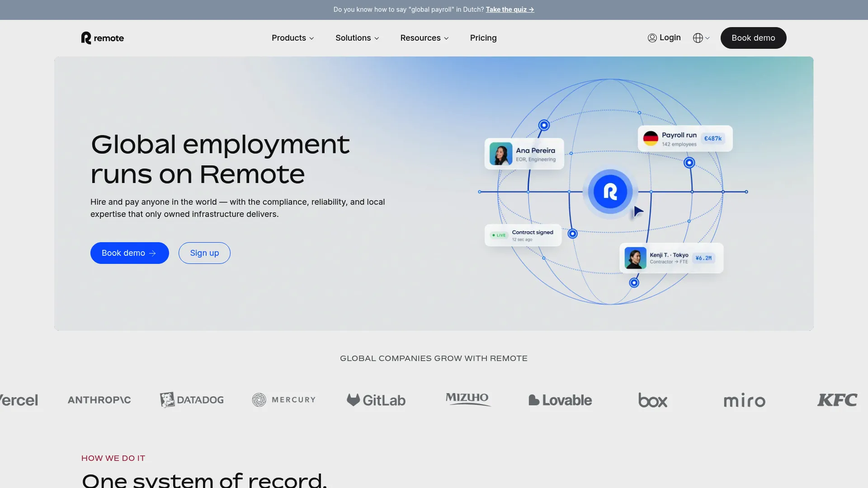Open the Products dropdown menu
This screenshot has height=488, width=868.
click(293, 38)
